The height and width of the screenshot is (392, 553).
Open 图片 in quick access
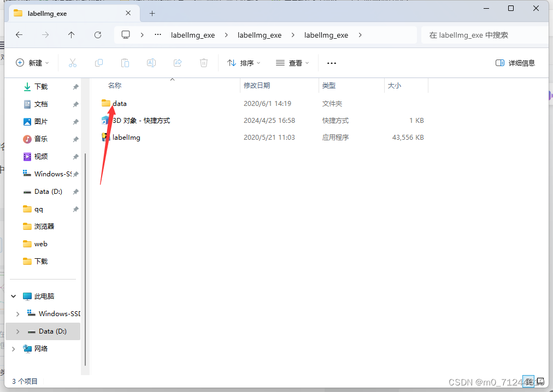click(41, 122)
